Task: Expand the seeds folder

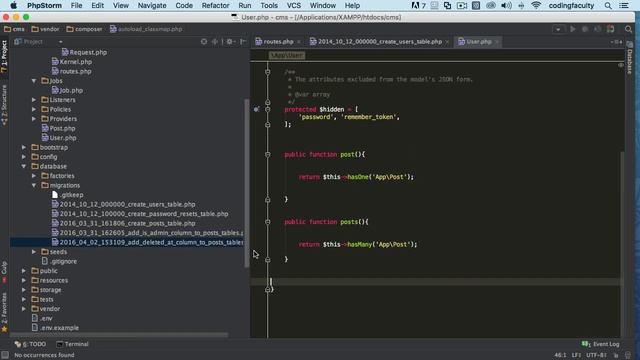Action: coord(34,252)
